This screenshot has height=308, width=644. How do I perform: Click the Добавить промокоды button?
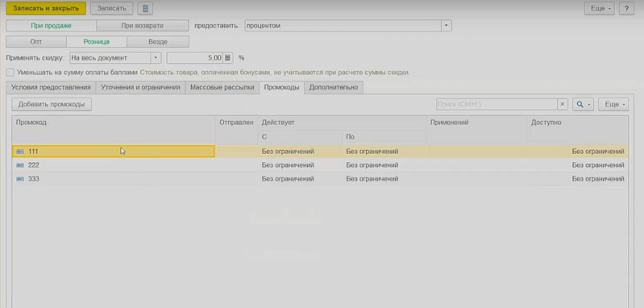pyautogui.click(x=52, y=104)
